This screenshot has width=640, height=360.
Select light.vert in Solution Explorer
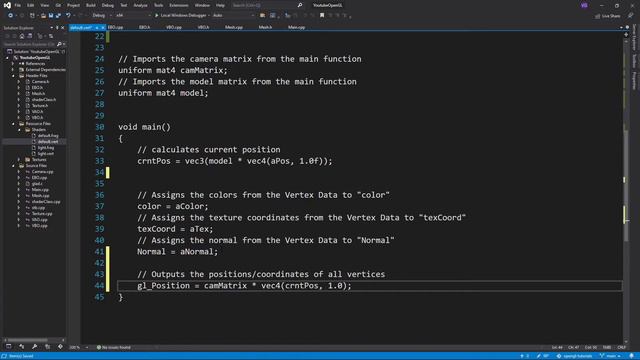[46, 153]
